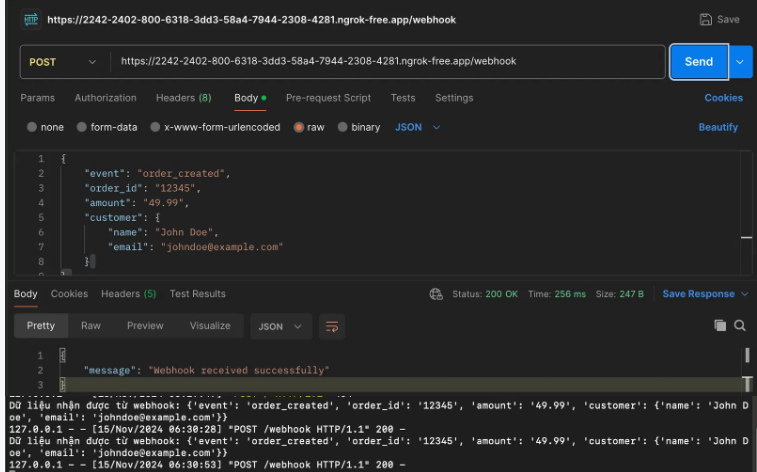
Task: Switch response view to Preview
Action: 145,326
